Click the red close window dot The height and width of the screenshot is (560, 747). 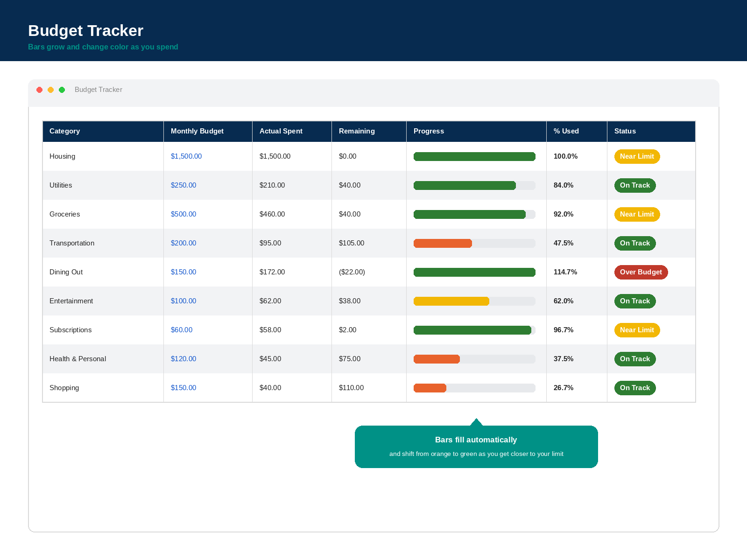pos(40,90)
